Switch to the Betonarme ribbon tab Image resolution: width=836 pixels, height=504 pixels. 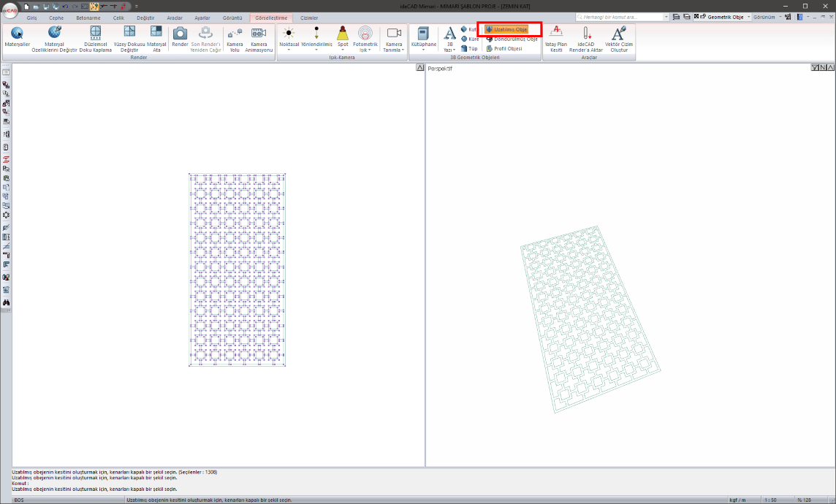(87, 18)
